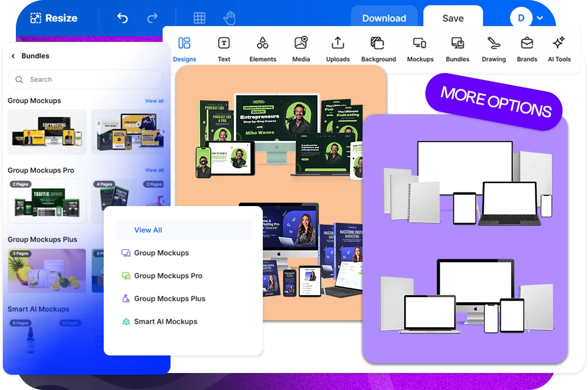Toggle the grid view icon

point(199,18)
